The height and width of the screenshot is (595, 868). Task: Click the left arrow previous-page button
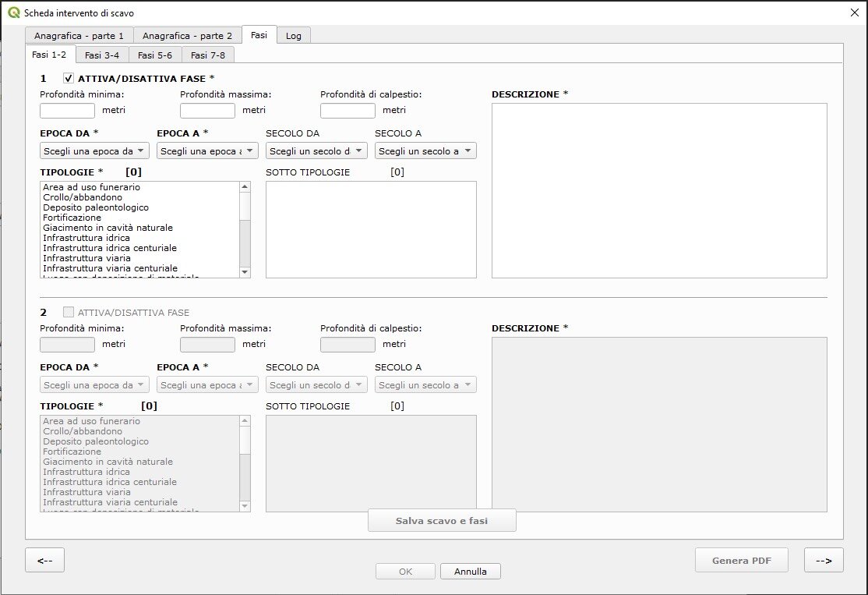point(44,560)
